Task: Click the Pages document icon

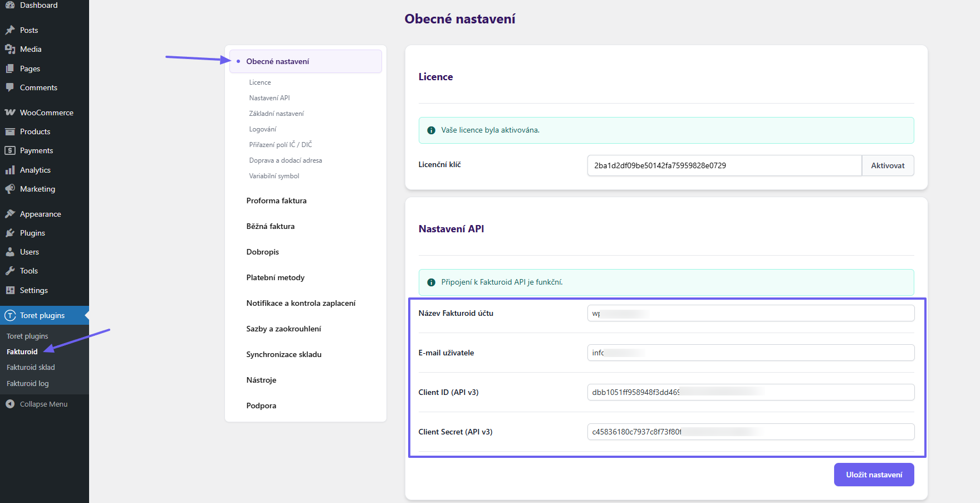Action: point(10,69)
